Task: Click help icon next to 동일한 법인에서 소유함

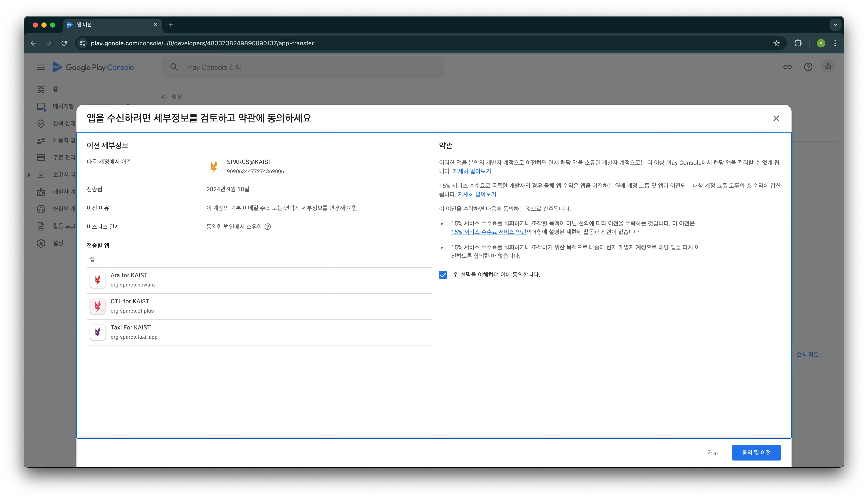Action: [x=268, y=227]
